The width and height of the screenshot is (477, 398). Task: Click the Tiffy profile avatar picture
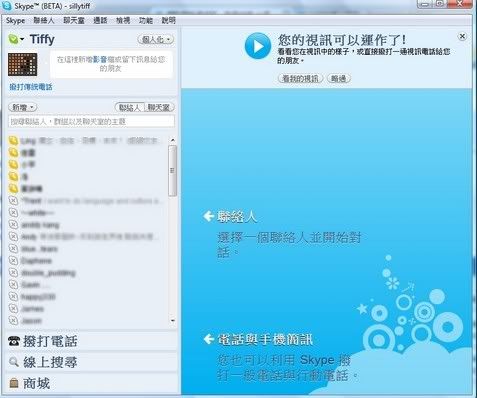(22, 64)
